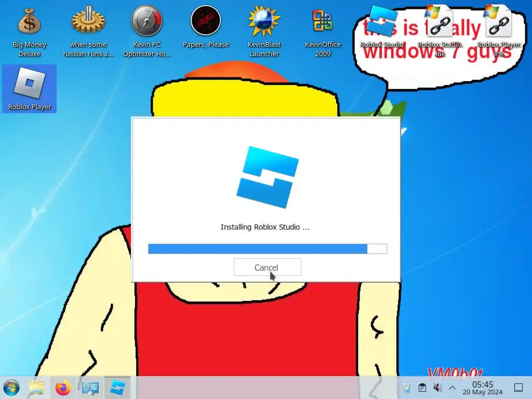The image size is (532, 399).
Task: Select the Roblox Studio.lnk shortcut icon
Action: [440, 31]
